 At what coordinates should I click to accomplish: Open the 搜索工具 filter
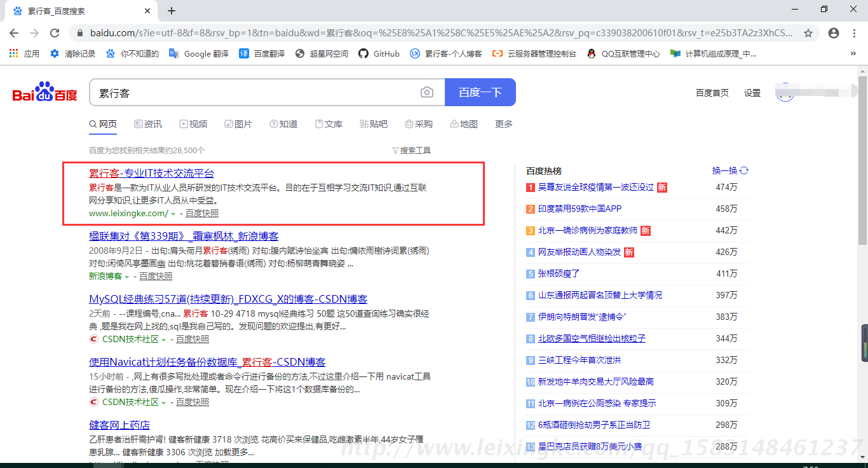[412, 151]
